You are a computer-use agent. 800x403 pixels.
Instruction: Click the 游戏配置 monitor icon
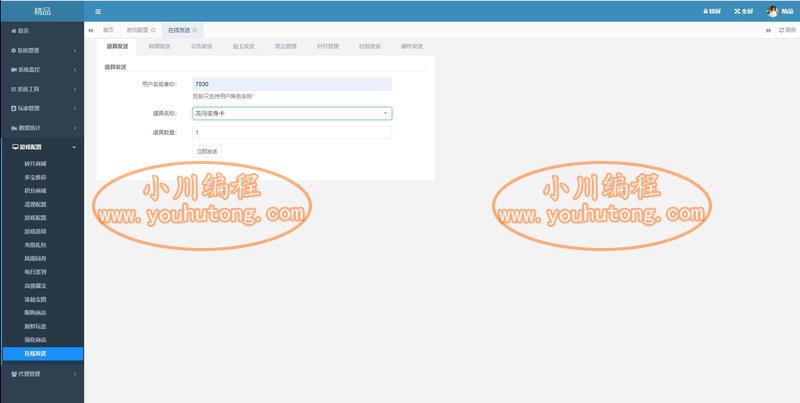click(x=15, y=147)
